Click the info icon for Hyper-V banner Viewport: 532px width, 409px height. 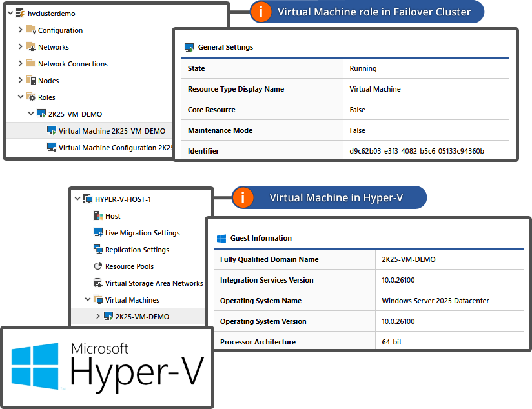[x=243, y=198]
